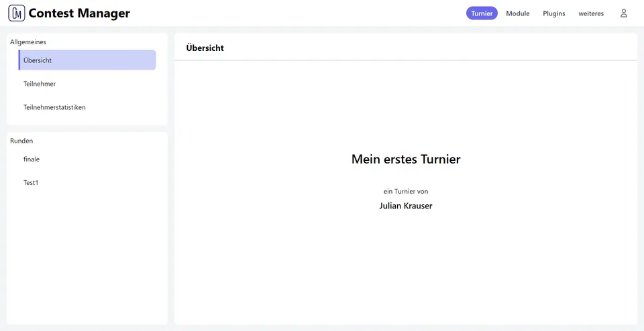Open the Teilnehmer page
Viewport: 644px width, 331px height.
87,84
